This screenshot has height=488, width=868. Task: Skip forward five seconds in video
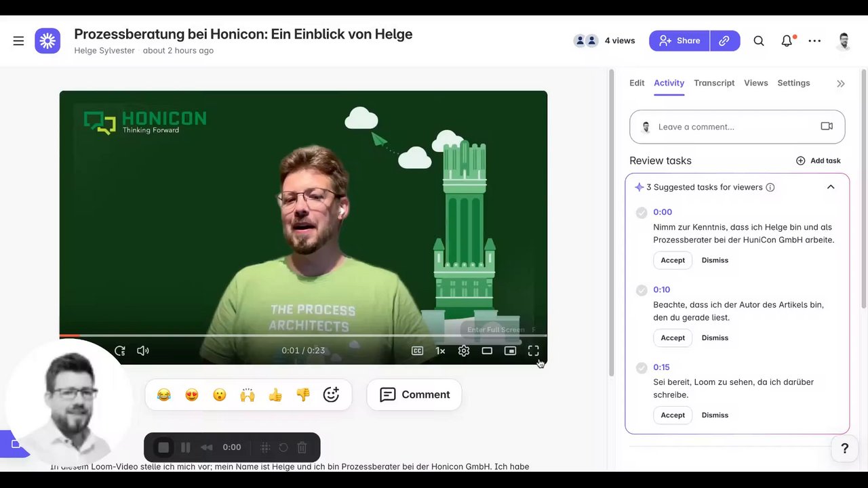120,350
